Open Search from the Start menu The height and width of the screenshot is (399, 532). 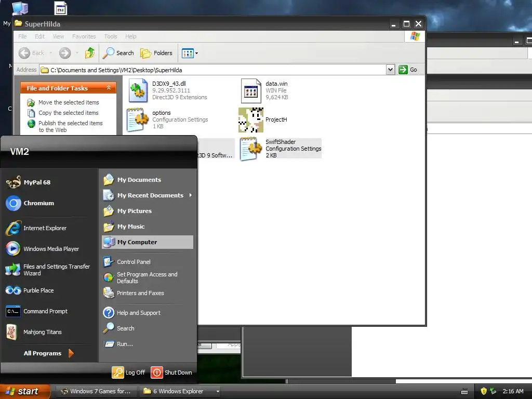tap(147, 328)
